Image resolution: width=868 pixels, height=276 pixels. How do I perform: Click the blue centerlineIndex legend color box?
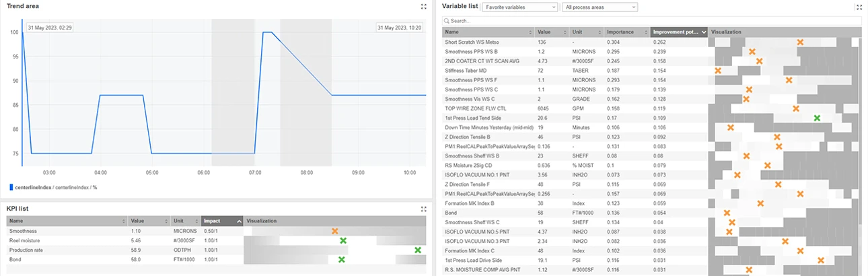pos(11,187)
